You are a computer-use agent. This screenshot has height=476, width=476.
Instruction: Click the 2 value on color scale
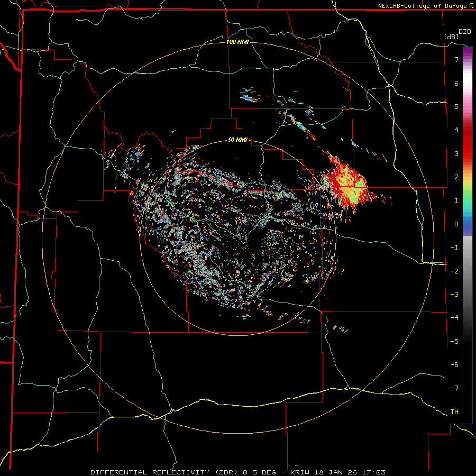(x=456, y=177)
